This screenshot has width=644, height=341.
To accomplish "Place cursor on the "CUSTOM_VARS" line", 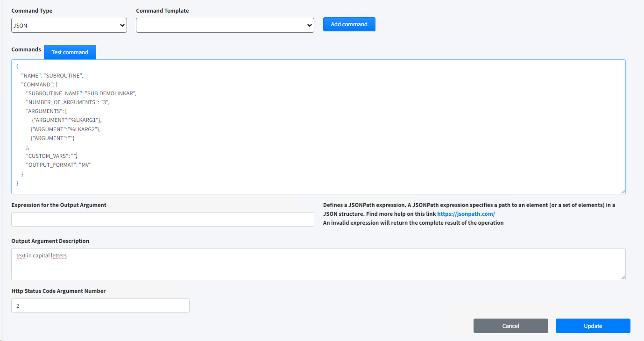I will tap(48, 156).
